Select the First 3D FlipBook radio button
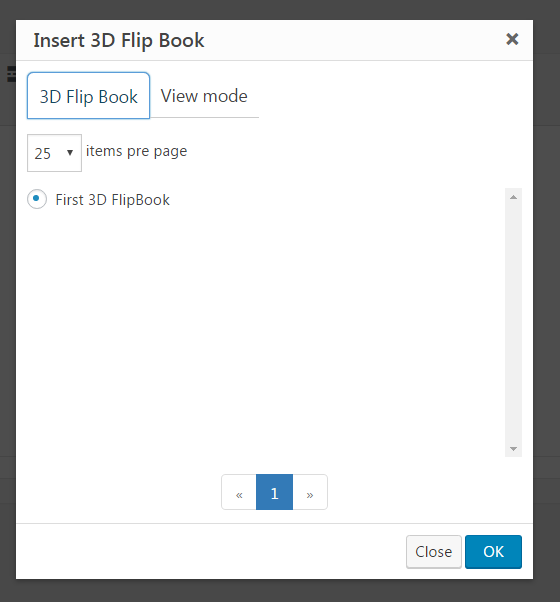 pos(37,199)
